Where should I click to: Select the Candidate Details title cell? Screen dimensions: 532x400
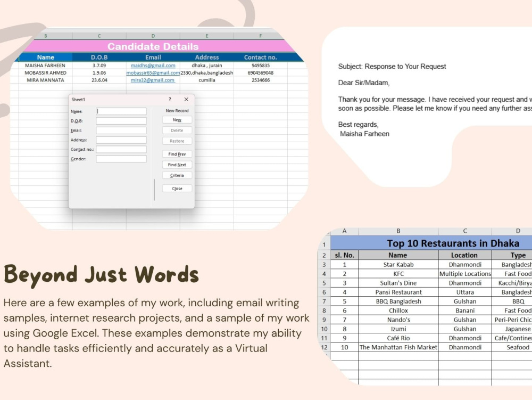[153, 46]
